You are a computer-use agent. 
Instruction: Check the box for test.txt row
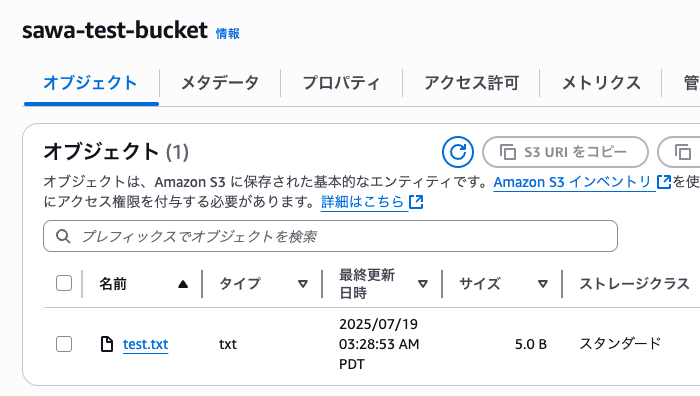point(64,344)
